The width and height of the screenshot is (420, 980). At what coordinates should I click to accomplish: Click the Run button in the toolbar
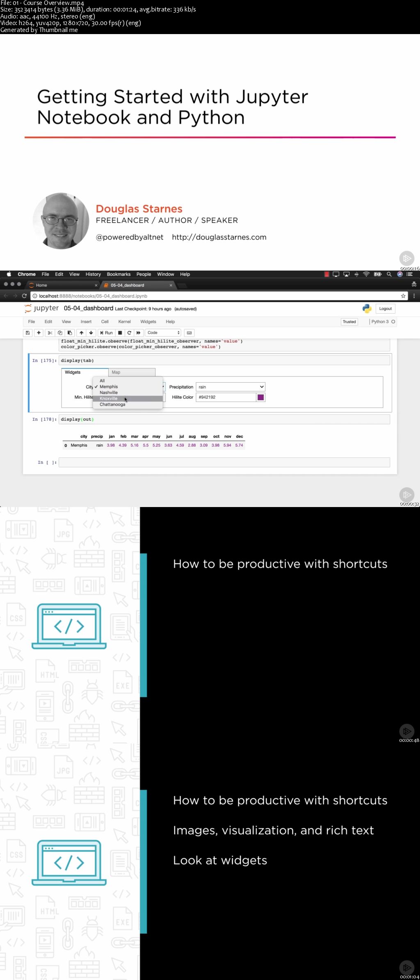pyautogui.click(x=106, y=333)
